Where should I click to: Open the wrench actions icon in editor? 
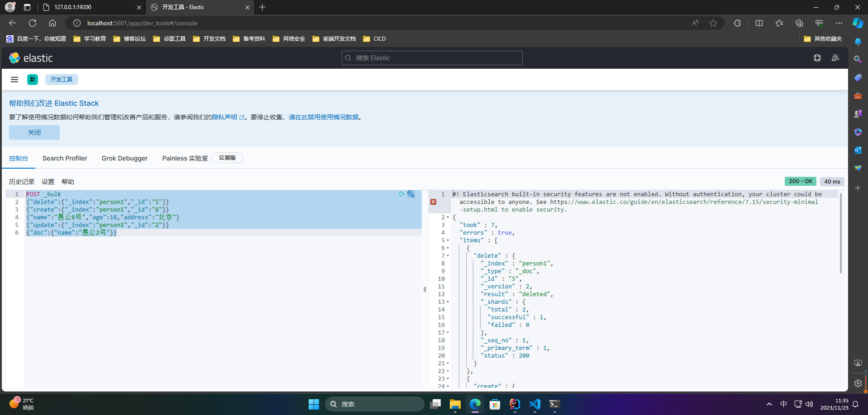tap(411, 194)
